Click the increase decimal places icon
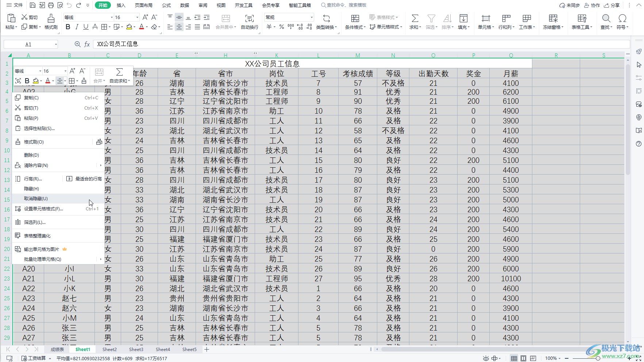The image size is (644, 362). [x=300, y=27]
